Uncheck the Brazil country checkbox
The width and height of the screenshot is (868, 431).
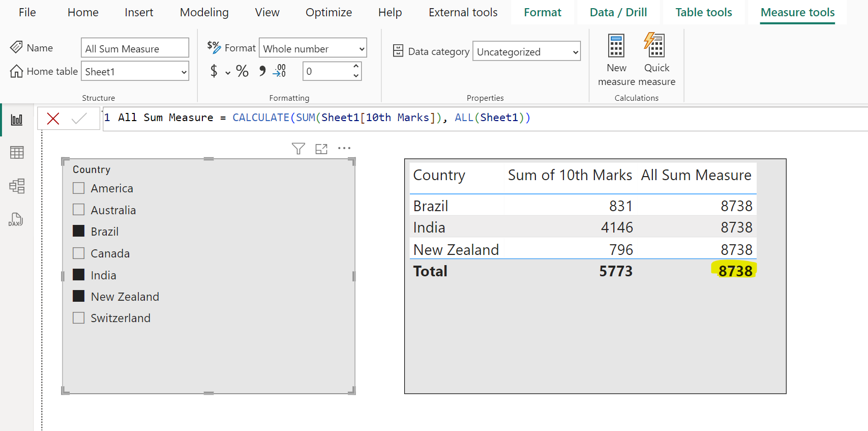point(79,232)
